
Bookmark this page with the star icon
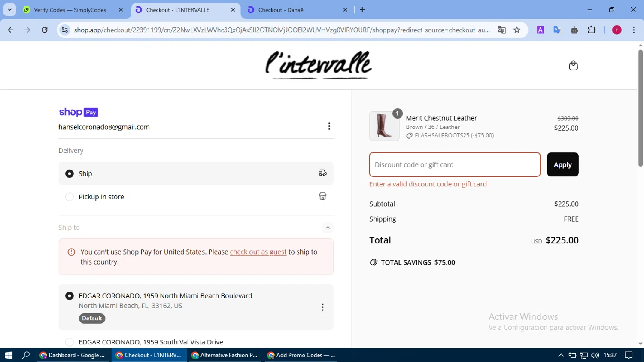click(x=517, y=30)
